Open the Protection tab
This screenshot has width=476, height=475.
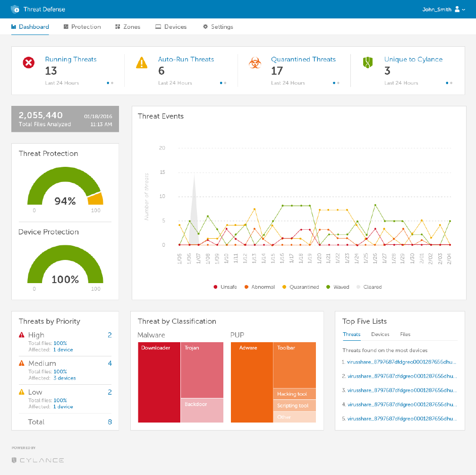pyautogui.click(x=82, y=27)
